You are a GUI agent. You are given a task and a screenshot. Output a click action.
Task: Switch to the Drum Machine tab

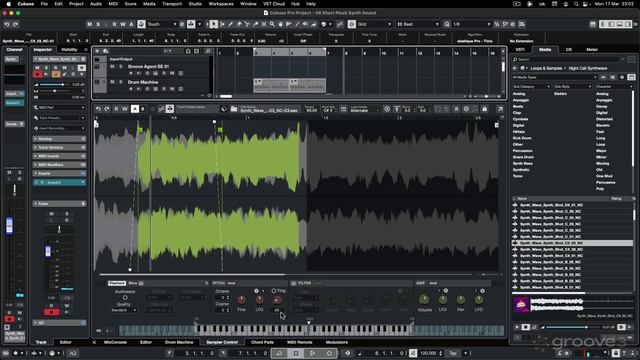click(179, 342)
